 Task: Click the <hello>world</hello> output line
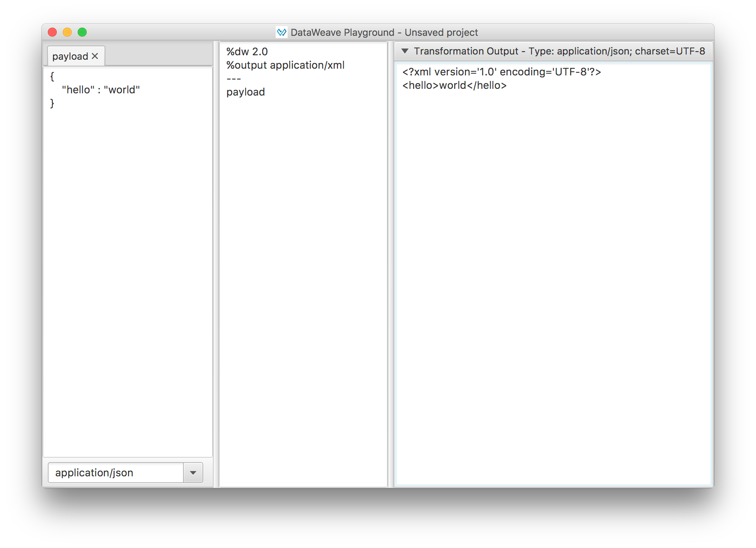point(454,85)
